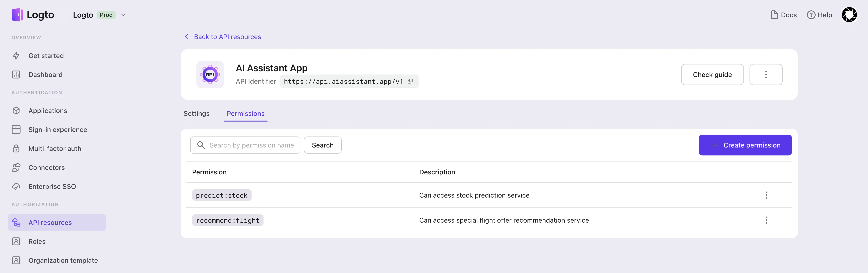This screenshot has width=868, height=273.
Task: Open the actions menu for predict:stock permission
Action: pyautogui.click(x=766, y=195)
